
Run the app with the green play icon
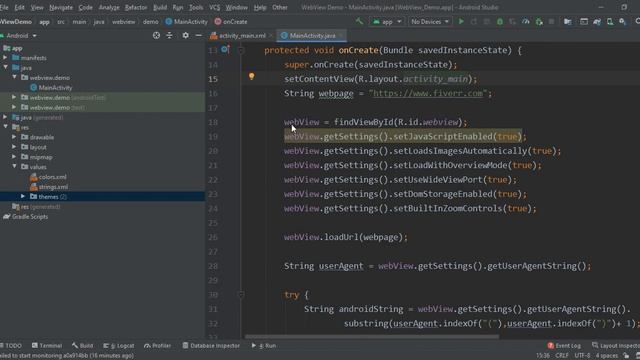pyautogui.click(x=461, y=22)
